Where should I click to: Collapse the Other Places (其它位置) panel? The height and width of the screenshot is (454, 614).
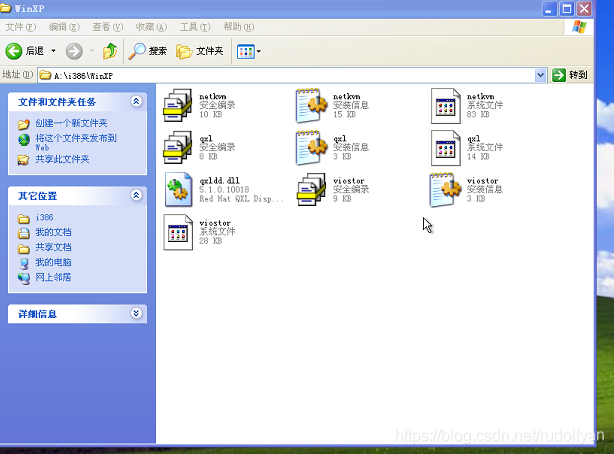click(136, 195)
